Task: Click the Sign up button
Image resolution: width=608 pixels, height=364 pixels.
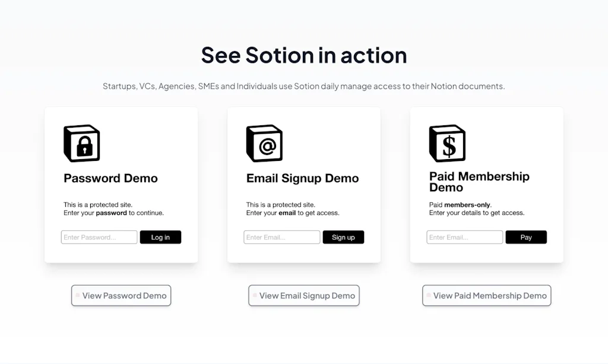Action: [343, 238]
